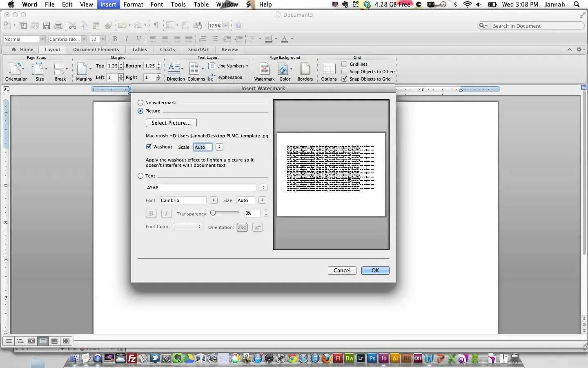Click the font color A swatch in toolbar
Image resolution: width=588 pixels, height=368 pixels.
(x=285, y=39)
